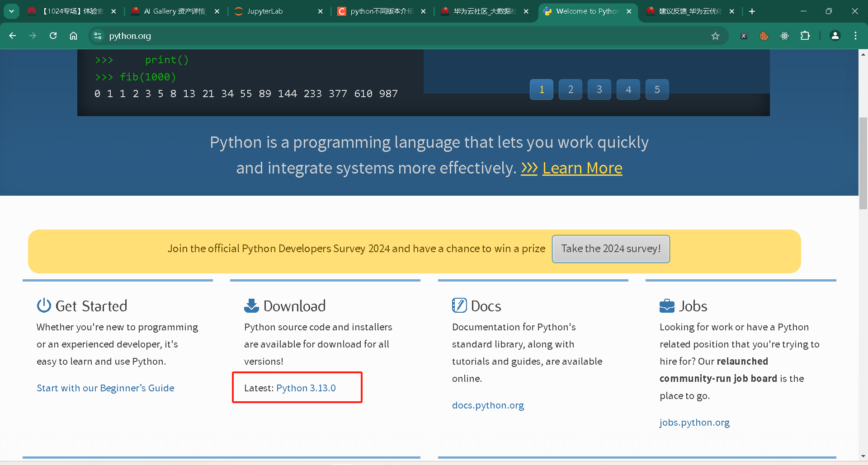Click the Get Started power icon
Screen dimensions: 868x465
[44, 305]
